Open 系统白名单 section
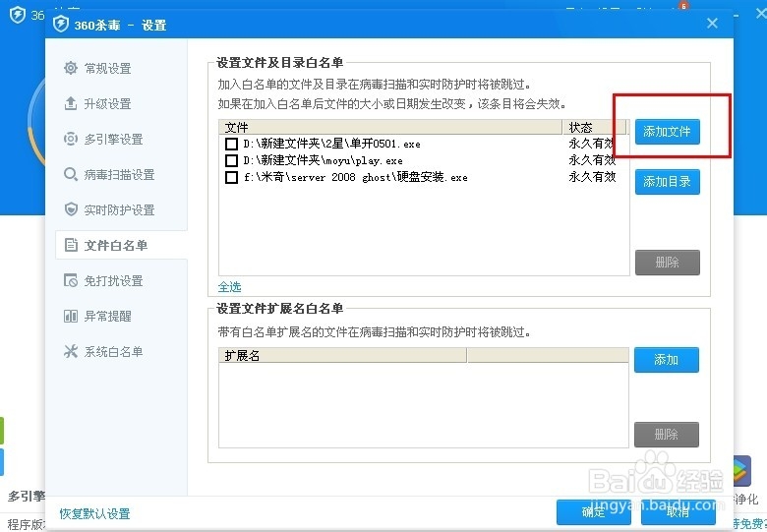This screenshot has height=532, width=767. coord(114,352)
